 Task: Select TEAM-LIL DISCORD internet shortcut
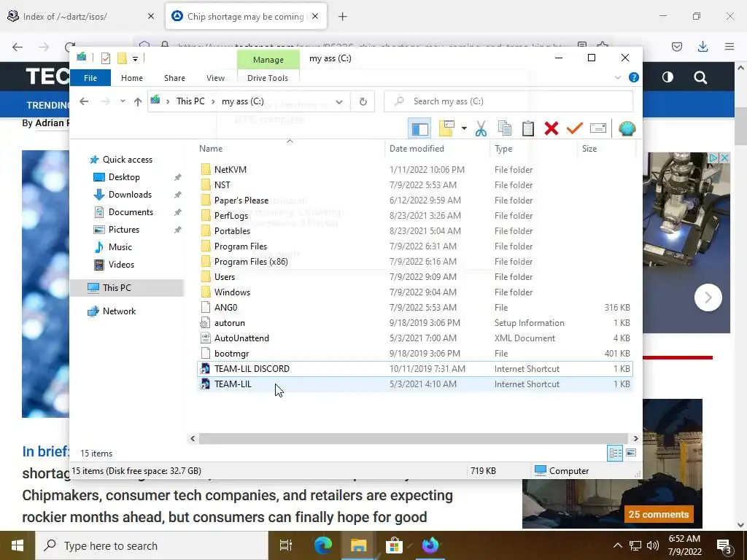[415, 368]
